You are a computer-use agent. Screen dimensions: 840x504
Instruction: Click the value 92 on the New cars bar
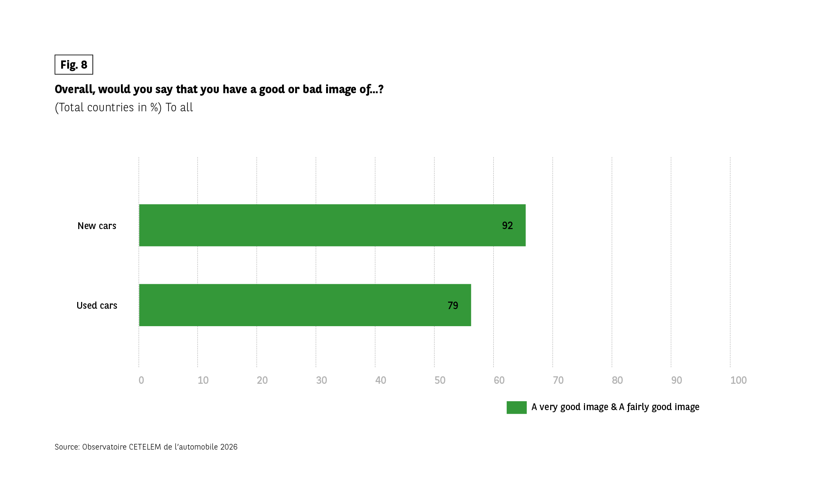pos(507,226)
